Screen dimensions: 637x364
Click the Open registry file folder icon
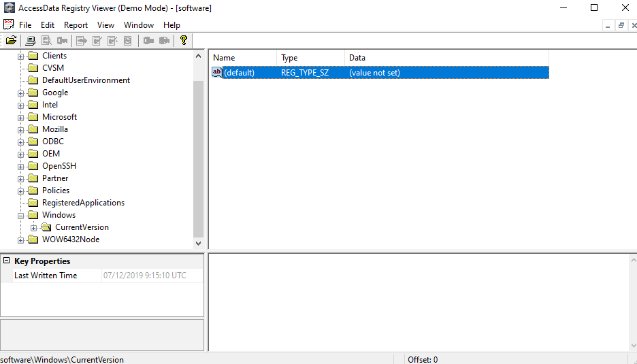point(11,40)
